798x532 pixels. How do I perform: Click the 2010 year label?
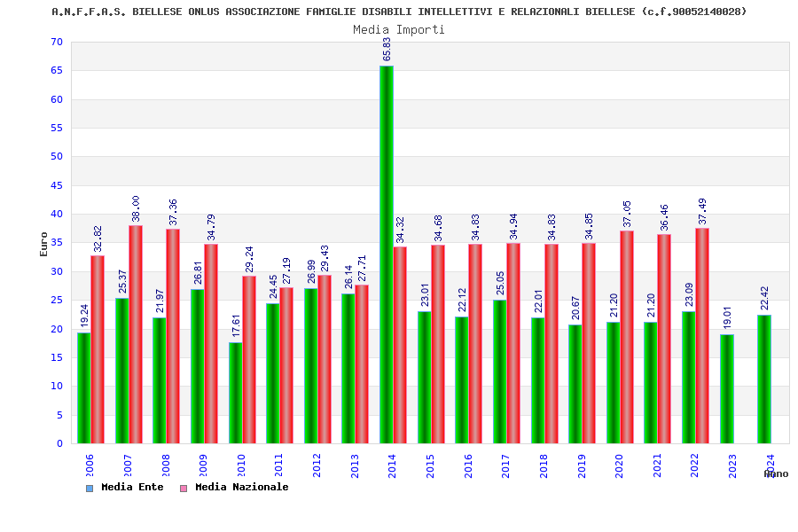click(x=240, y=465)
